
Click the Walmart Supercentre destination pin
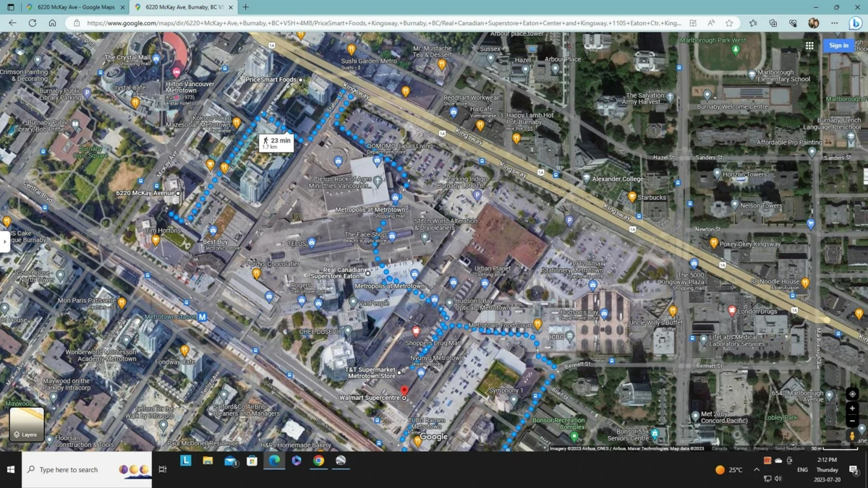click(404, 391)
